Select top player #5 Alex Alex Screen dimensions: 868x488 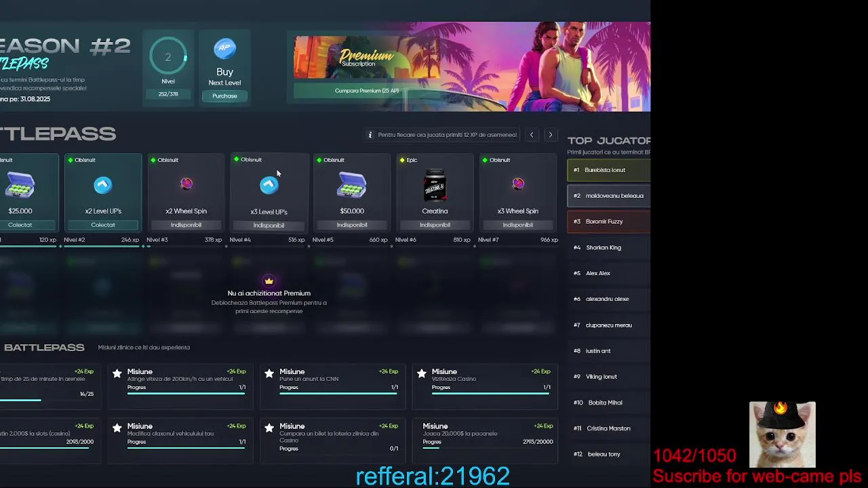609,274
